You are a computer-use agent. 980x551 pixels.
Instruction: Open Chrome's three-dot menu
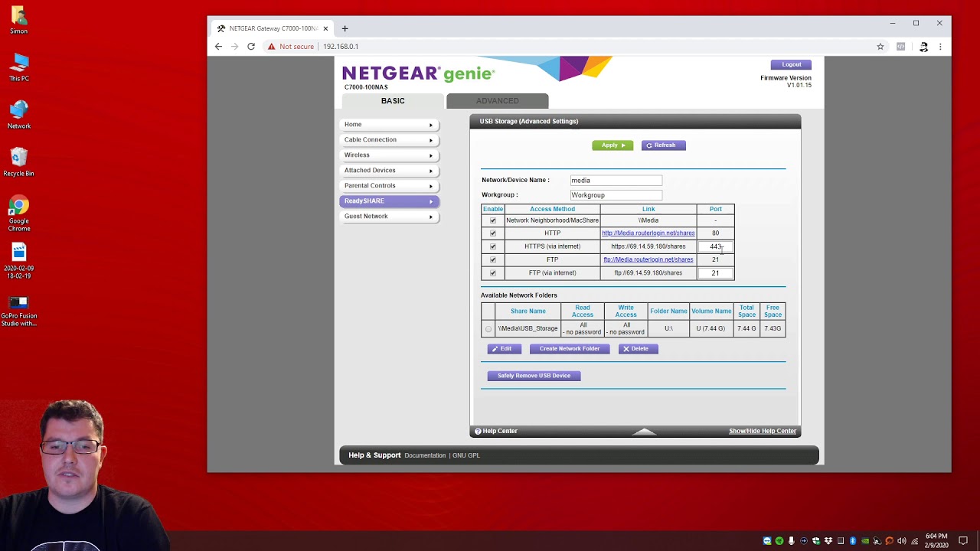click(x=940, y=47)
